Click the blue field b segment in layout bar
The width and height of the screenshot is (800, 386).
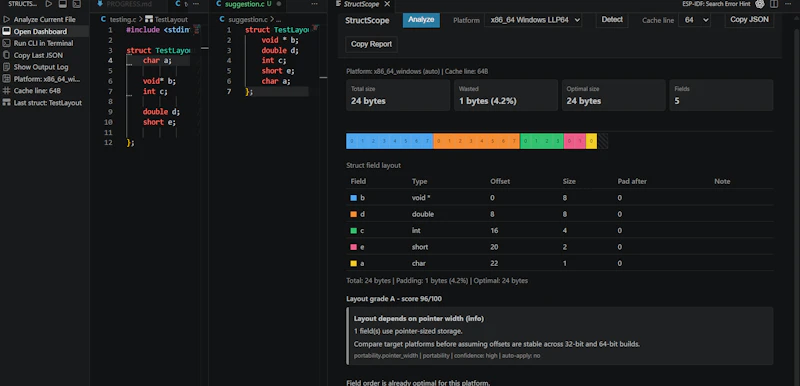pos(390,141)
